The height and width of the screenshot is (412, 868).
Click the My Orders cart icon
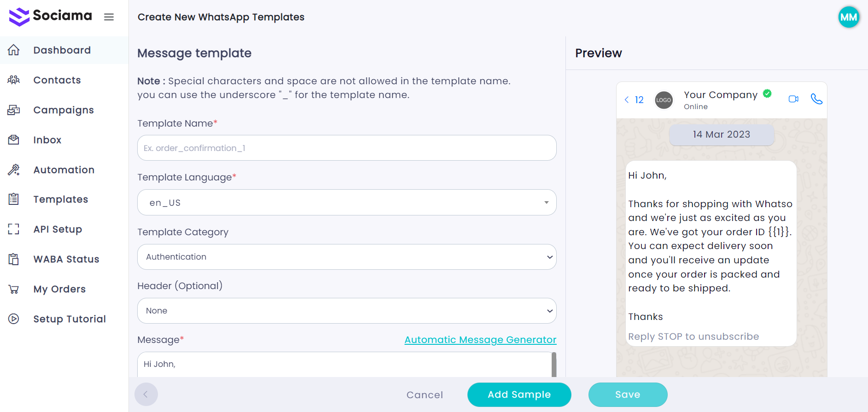[14, 289]
